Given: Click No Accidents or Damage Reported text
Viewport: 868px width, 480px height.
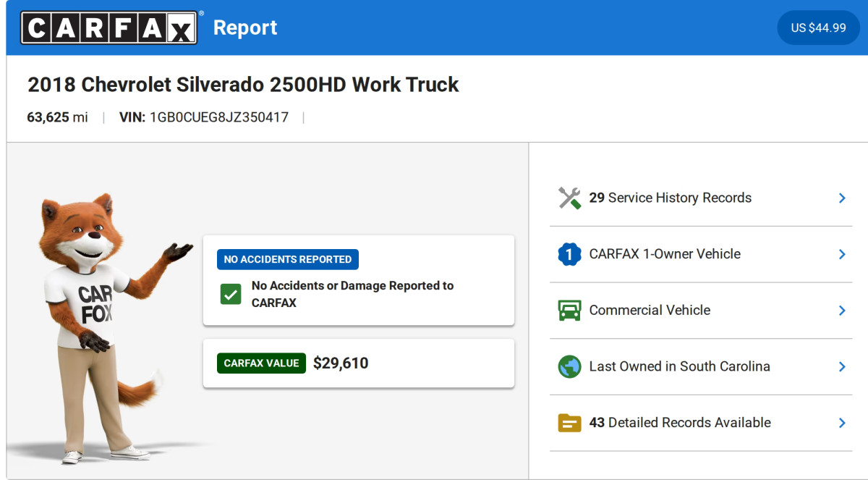Looking at the screenshot, I should (352, 294).
